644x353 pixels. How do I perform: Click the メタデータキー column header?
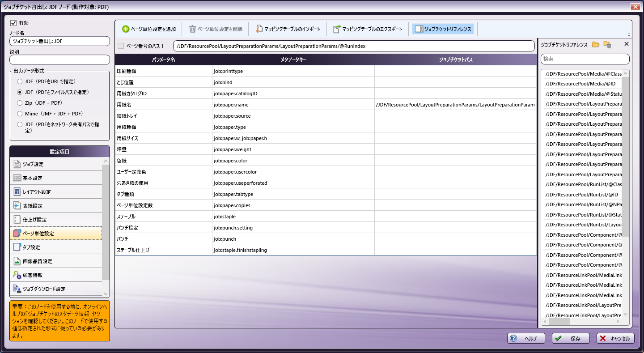tap(293, 60)
